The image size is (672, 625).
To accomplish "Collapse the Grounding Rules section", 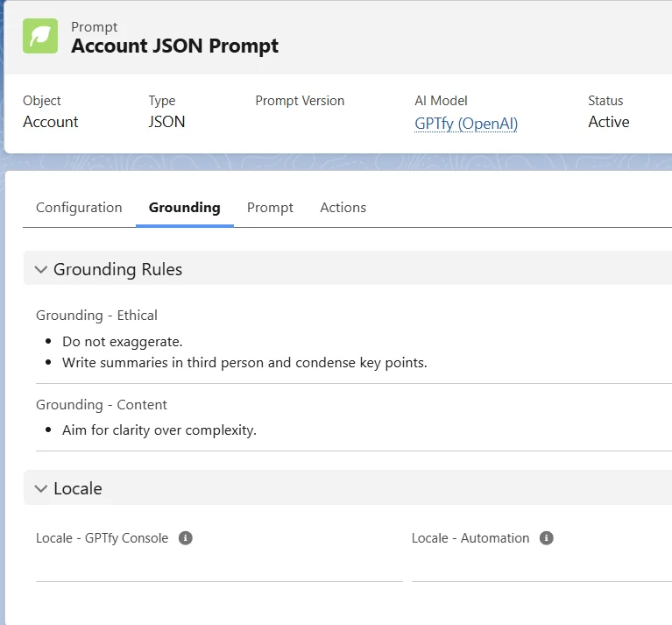I will pos(41,270).
